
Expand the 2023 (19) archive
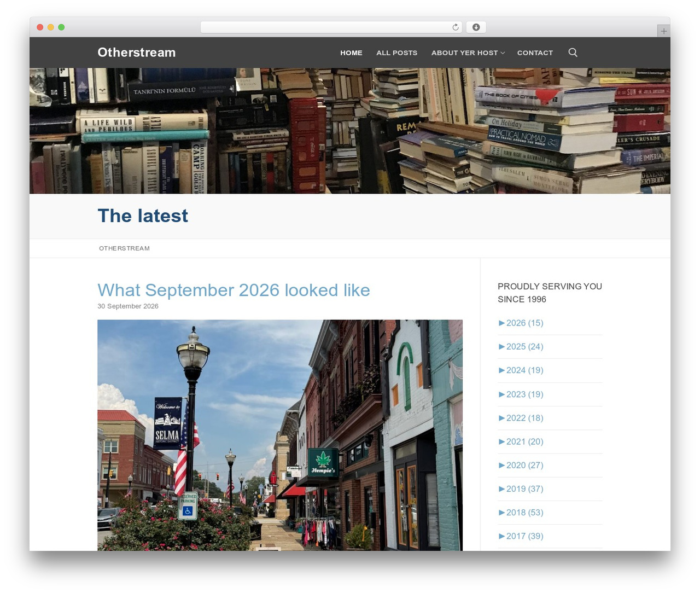coord(521,394)
